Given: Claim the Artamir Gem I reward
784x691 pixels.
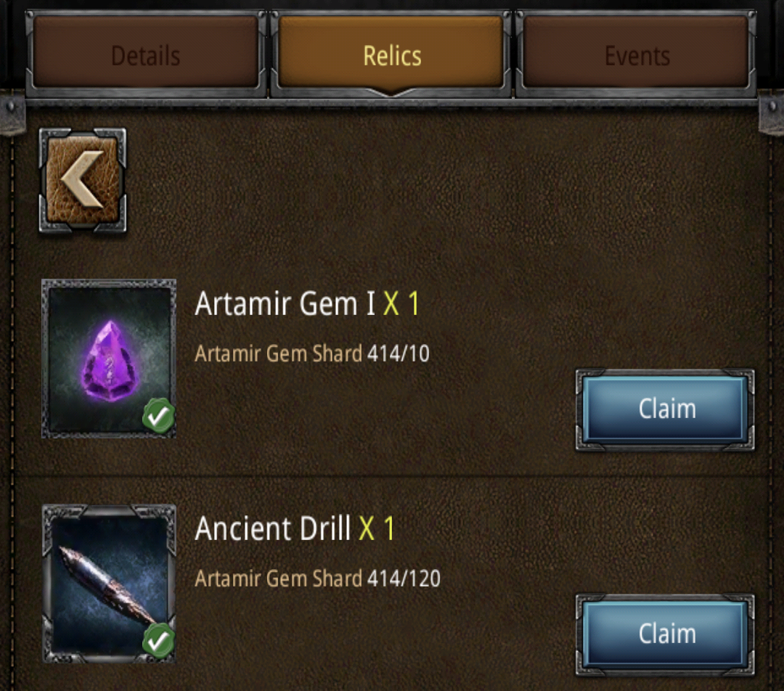Looking at the screenshot, I should [666, 409].
